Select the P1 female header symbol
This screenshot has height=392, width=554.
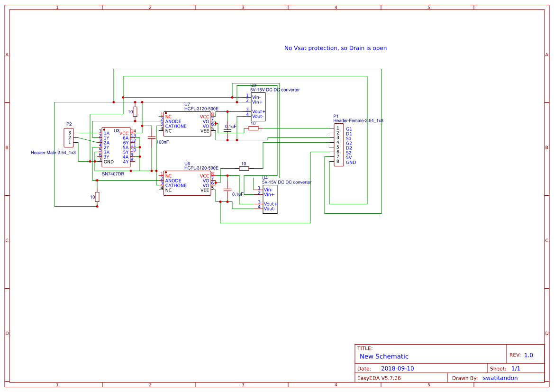point(338,145)
